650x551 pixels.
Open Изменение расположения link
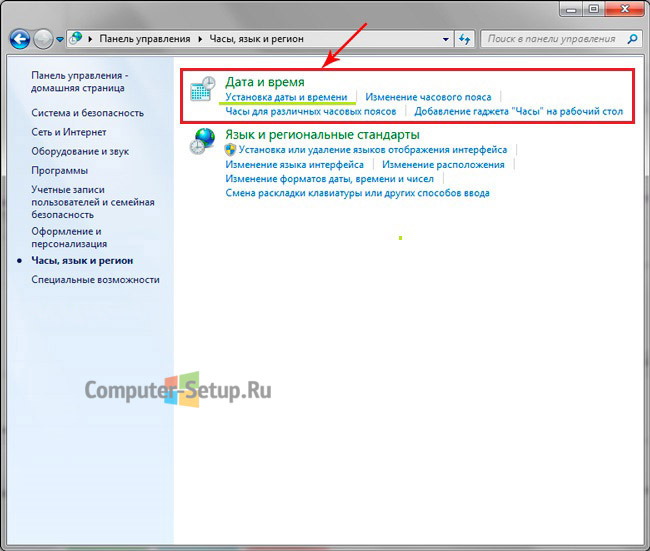(443, 165)
